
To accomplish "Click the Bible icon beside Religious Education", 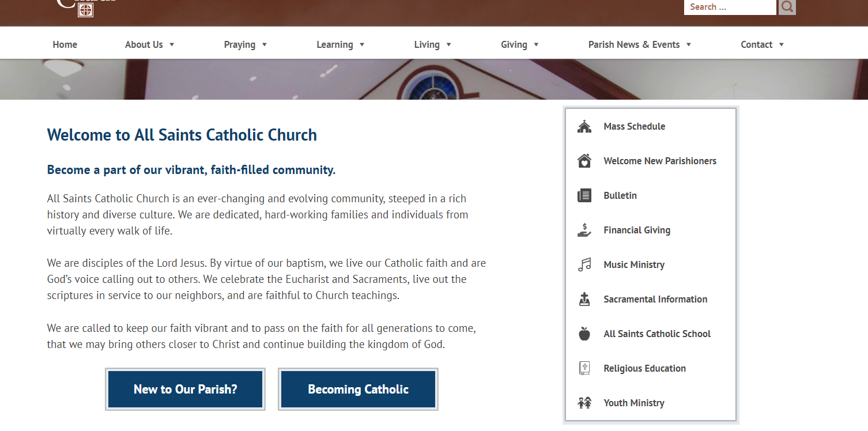I will pyautogui.click(x=584, y=369).
